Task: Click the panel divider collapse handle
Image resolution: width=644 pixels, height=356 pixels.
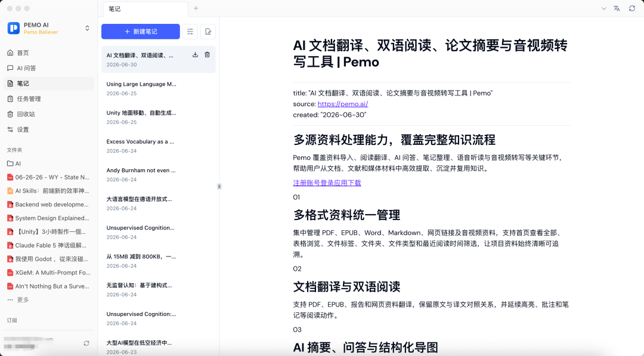Action: point(219,187)
